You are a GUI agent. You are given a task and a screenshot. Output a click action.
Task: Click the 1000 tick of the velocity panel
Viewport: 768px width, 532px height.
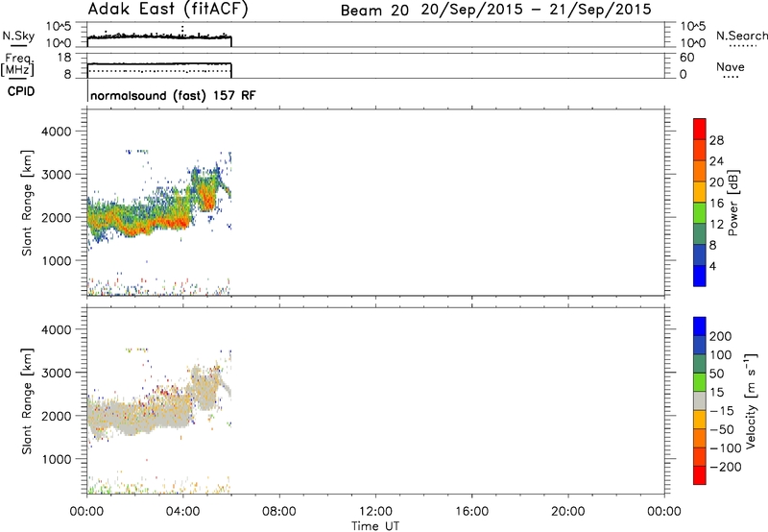click(56, 459)
